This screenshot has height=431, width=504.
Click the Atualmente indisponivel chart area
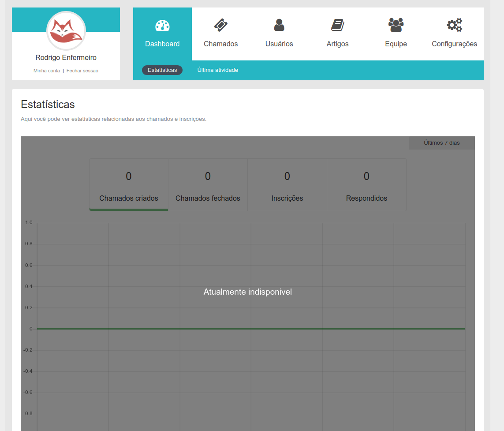click(x=247, y=292)
